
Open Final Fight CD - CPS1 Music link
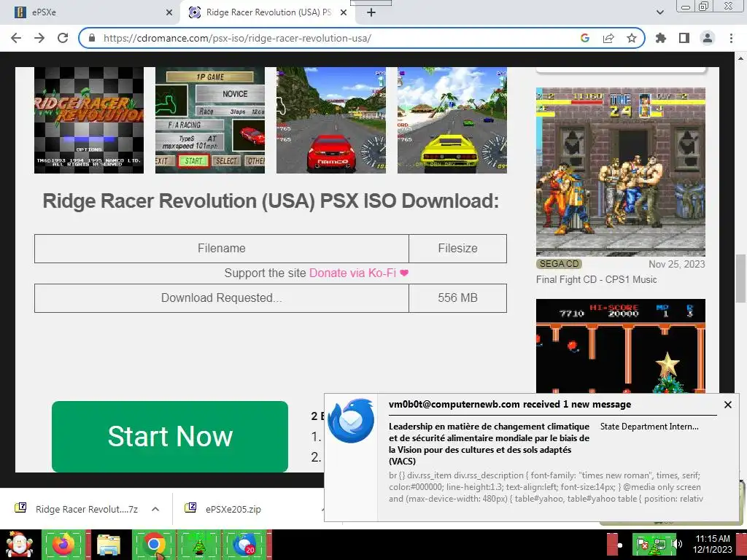597,279
